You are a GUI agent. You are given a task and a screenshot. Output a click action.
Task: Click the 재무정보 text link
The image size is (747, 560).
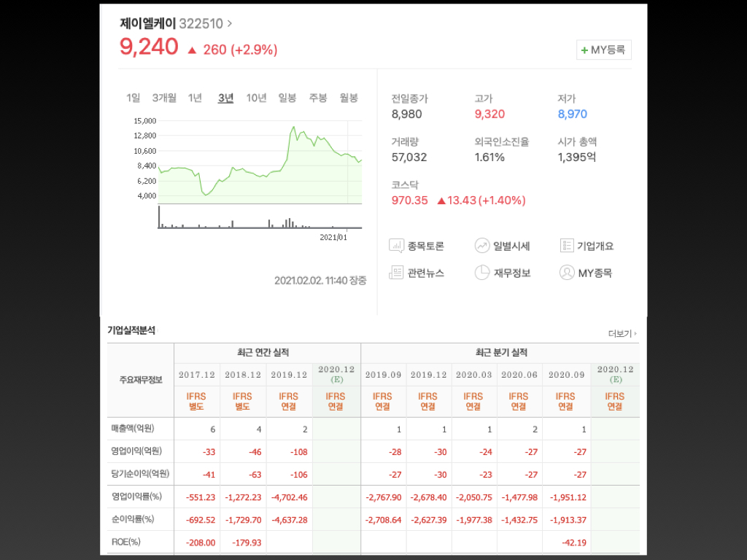tap(512, 273)
